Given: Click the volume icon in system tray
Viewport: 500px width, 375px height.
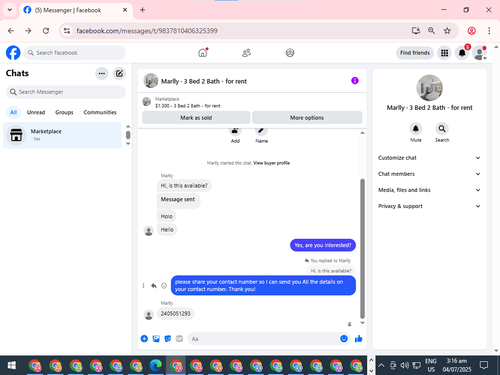Looking at the screenshot, I should [405, 366].
